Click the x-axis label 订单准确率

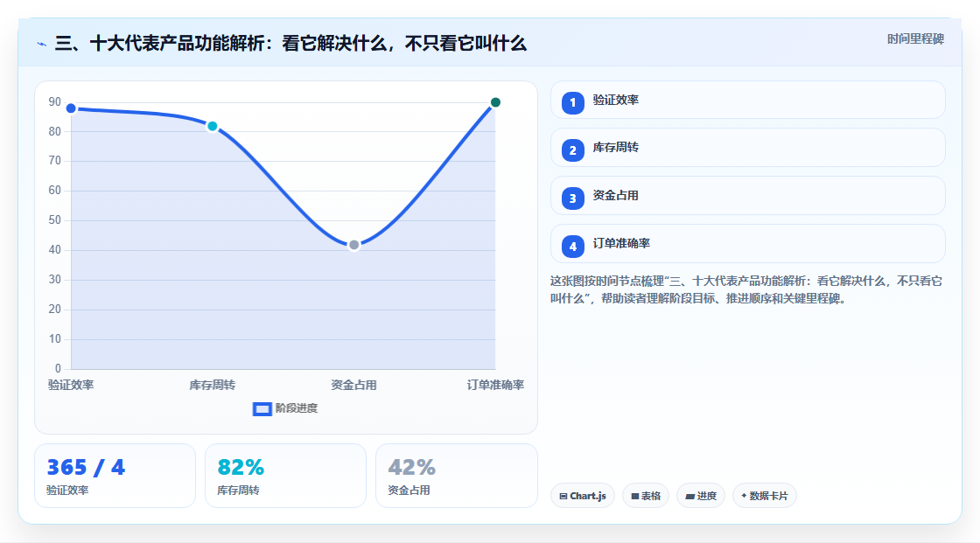tap(495, 385)
